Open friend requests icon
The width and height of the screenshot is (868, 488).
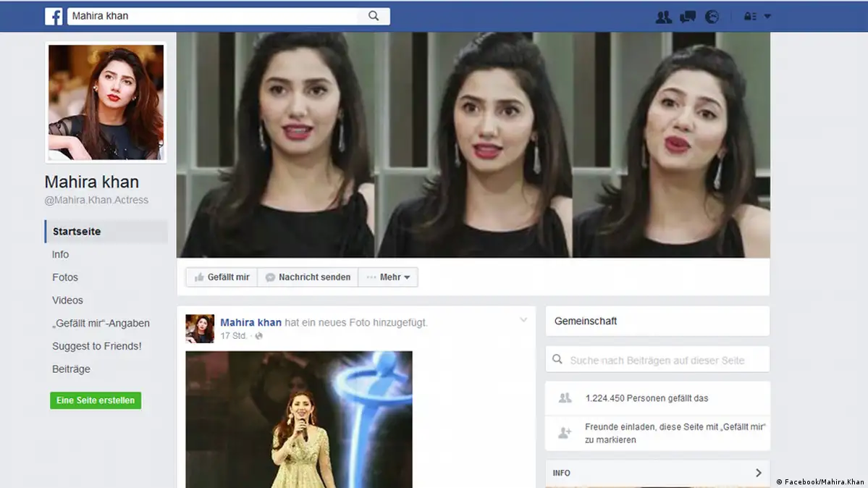(x=663, y=17)
